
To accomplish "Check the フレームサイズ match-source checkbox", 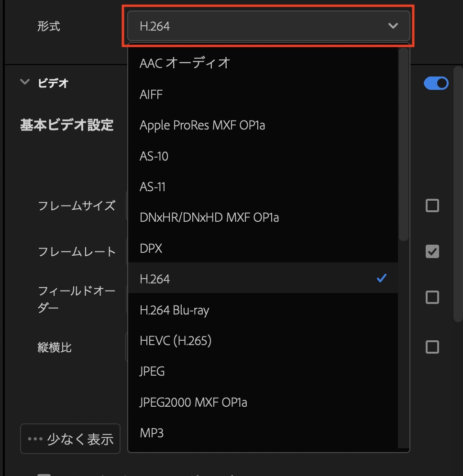I will click(432, 206).
